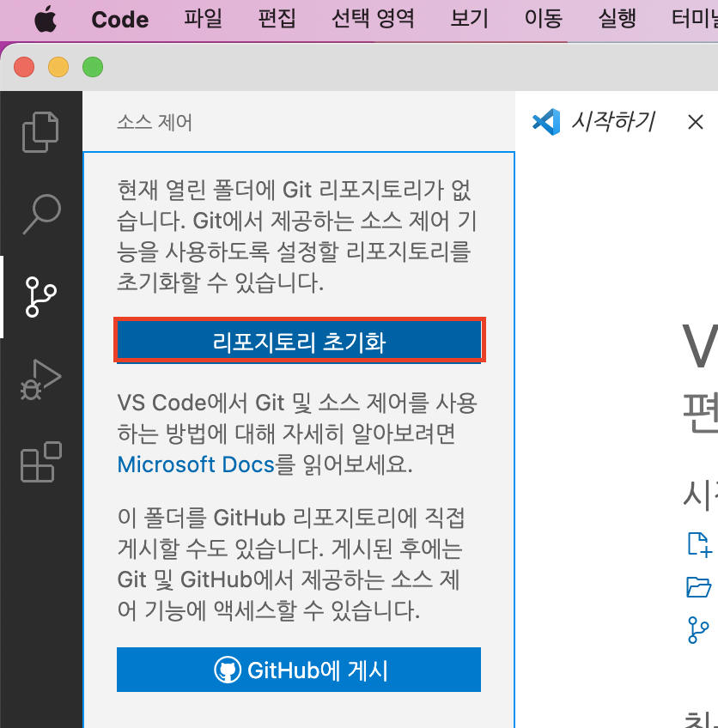718x728 pixels.
Task: Select the Source Control activity bar icon
Action: 41,297
